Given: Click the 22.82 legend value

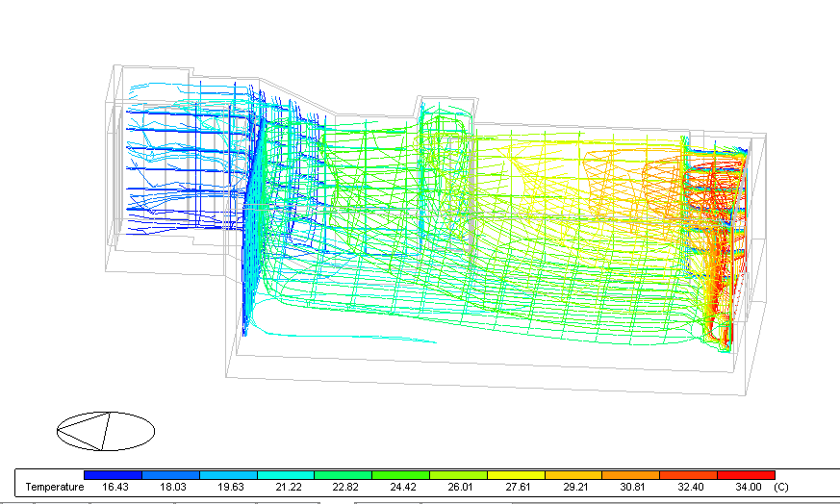Looking at the screenshot, I should 345,487.
